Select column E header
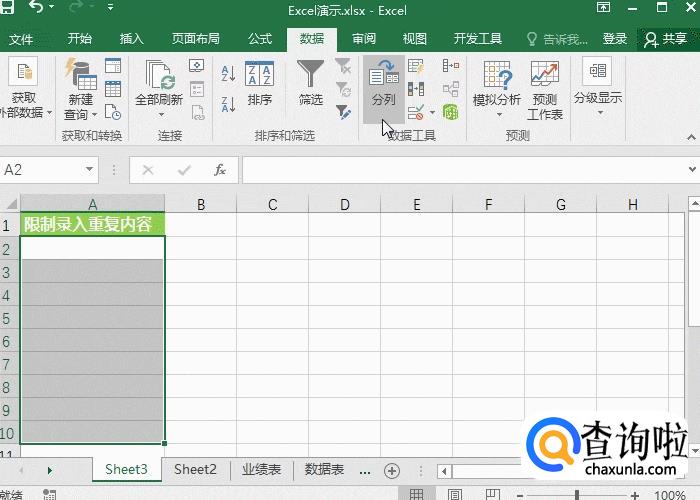The width and height of the screenshot is (700, 500). tap(417, 205)
